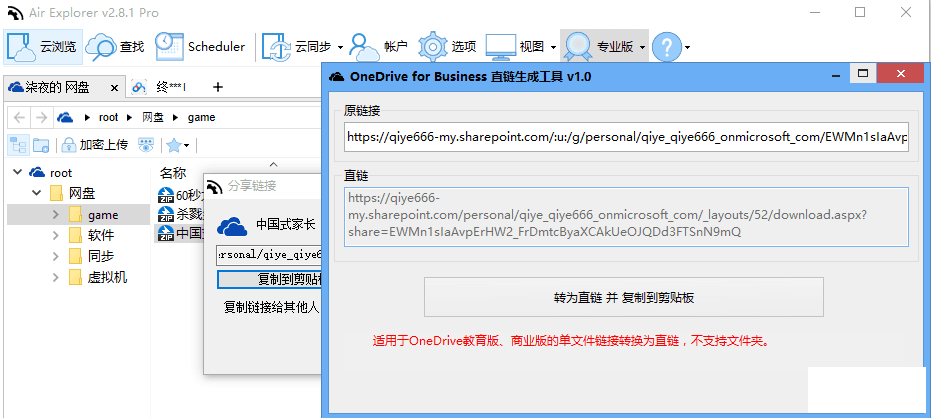Click the back navigation arrow
The image size is (931, 418).
(x=19, y=117)
